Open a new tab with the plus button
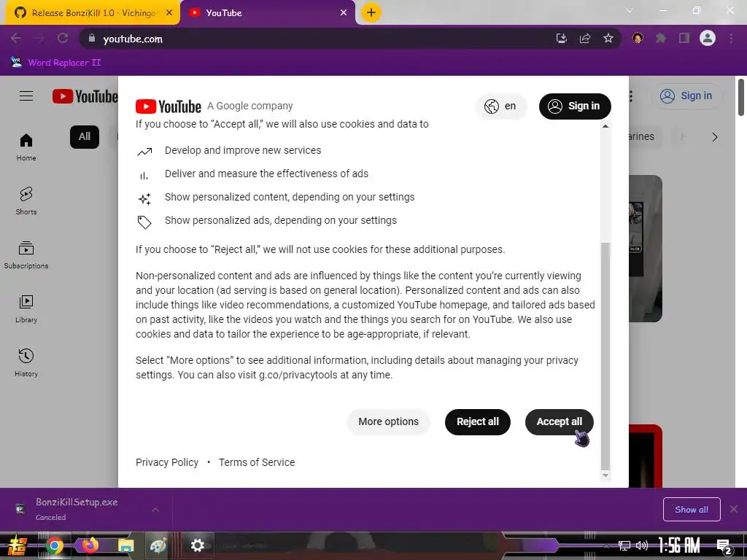This screenshot has height=560, width=747. click(371, 12)
